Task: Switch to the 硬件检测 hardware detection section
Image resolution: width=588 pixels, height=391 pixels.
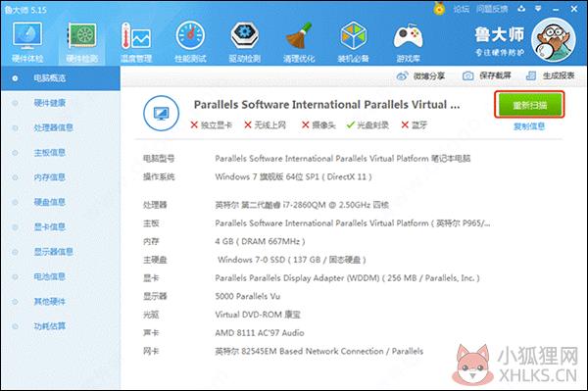Action: [x=81, y=42]
